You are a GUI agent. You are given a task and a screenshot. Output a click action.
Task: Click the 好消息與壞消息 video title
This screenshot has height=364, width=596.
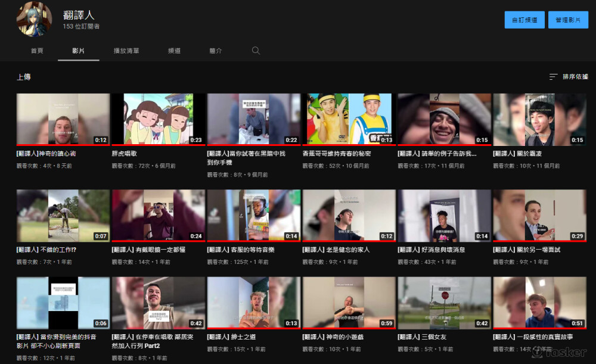click(x=432, y=250)
